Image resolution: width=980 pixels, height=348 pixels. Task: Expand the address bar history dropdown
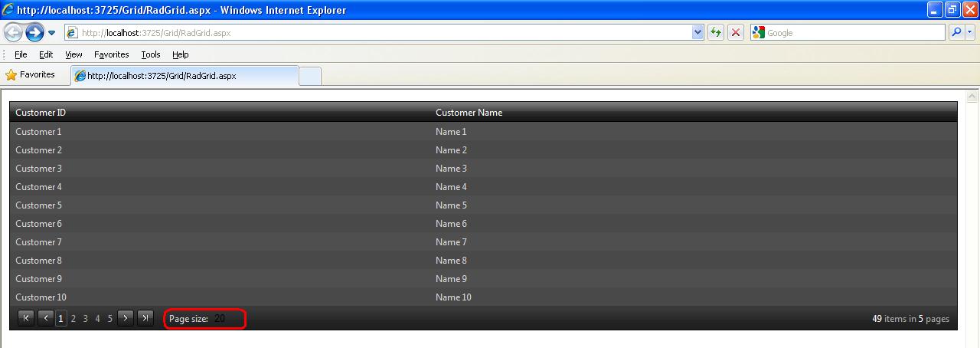coord(697,33)
